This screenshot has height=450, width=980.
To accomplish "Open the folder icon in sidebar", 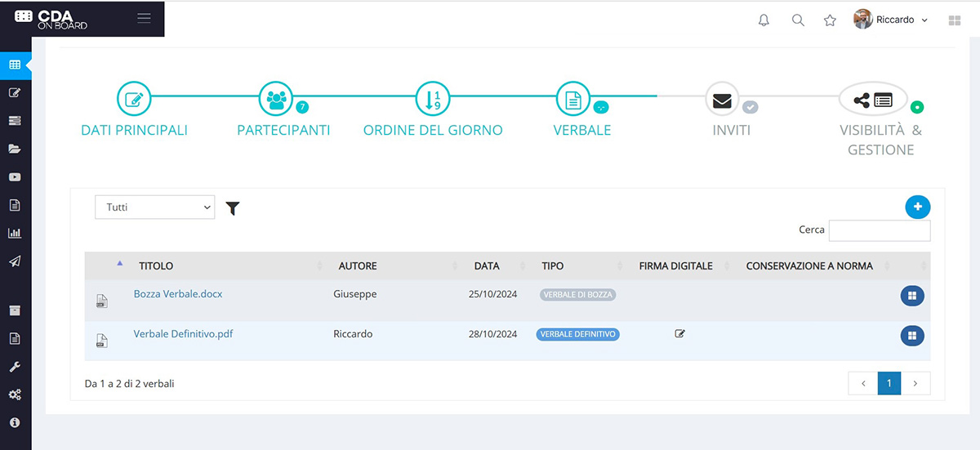I will click(x=15, y=149).
